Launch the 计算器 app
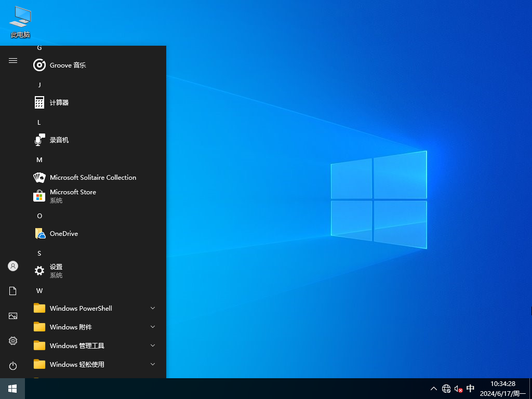Viewport: 532px width, 399px height. [59, 102]
